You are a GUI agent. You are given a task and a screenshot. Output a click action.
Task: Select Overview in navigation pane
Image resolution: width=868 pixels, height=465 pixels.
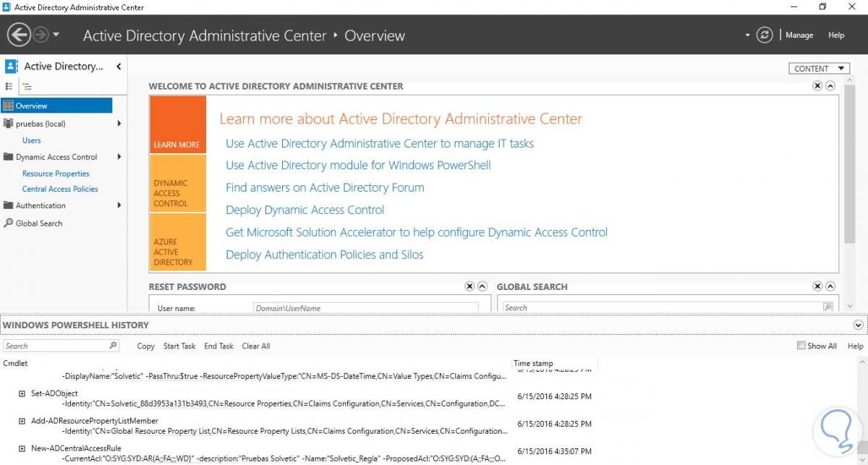(56, 106)
